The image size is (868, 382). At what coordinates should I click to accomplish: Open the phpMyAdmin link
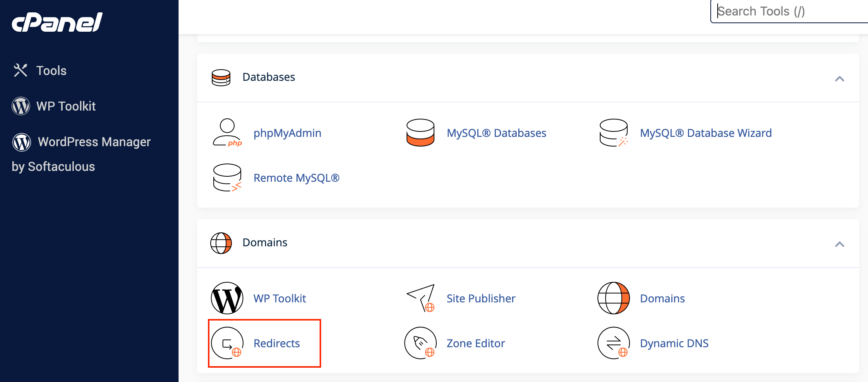point(288,133)
